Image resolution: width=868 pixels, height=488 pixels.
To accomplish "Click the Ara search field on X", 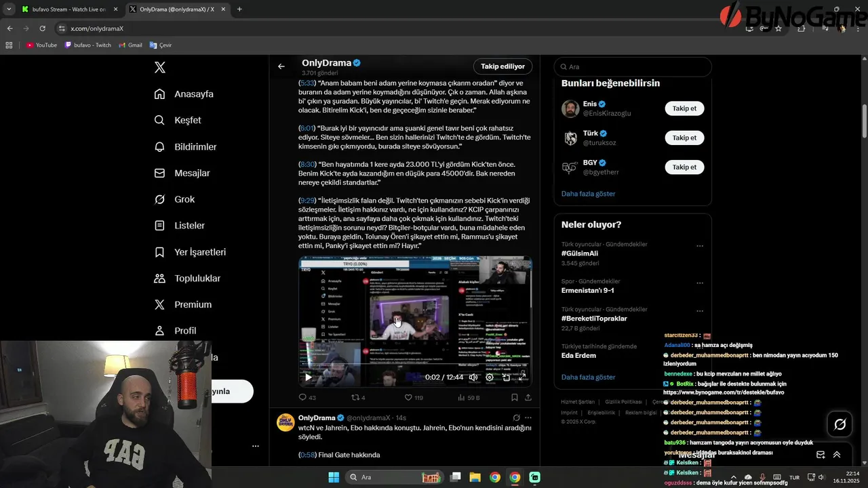I will pos(633,67).
